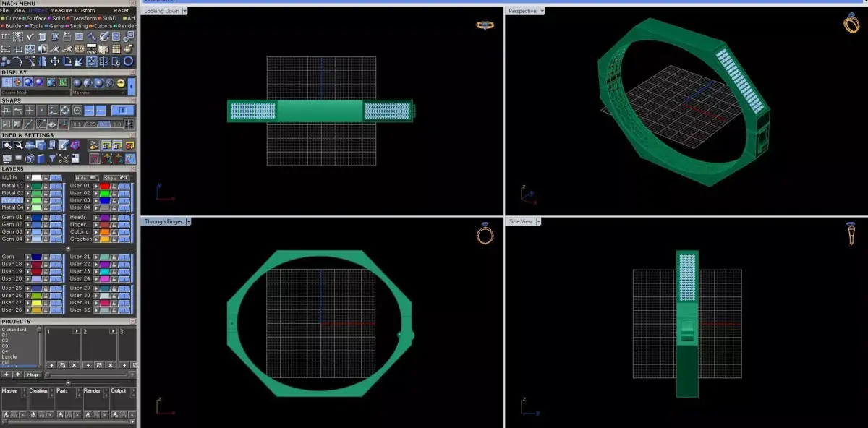The height and width of the screenshot is (428, 868).
Task: Click the white Lights layer color swatch
Action: pos(36,178)
